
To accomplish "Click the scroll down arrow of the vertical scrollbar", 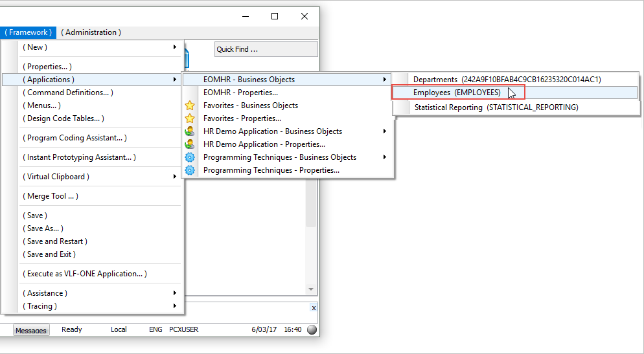I will click(311, 289).
